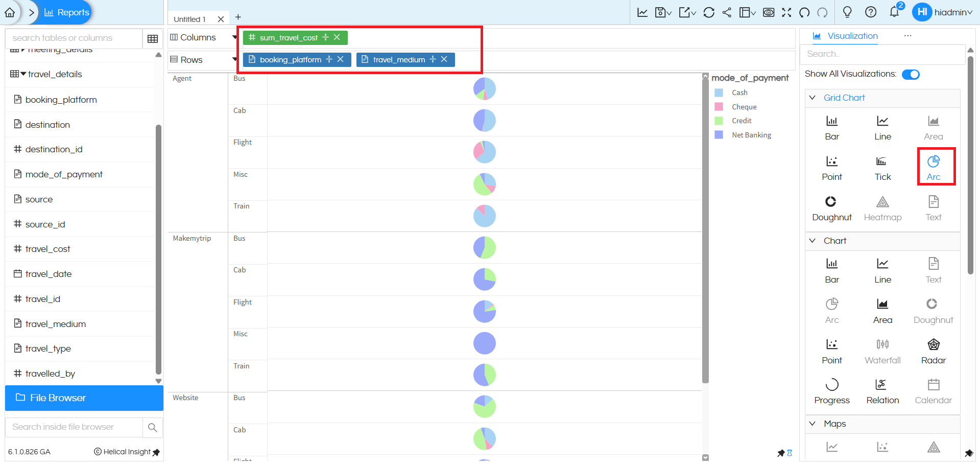980x465 pixels.
Task: Open the notifications bell
Action: coord(894,12)
